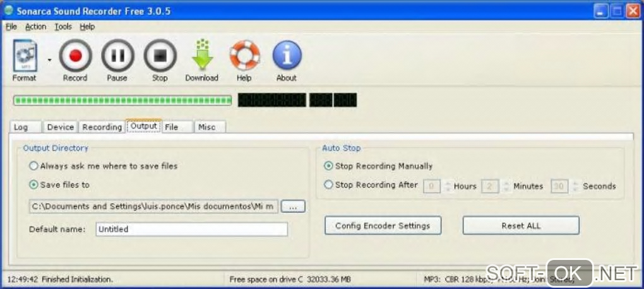644x289 pixels.
Task: Click the Free space on drive C status
Action: 290,279
